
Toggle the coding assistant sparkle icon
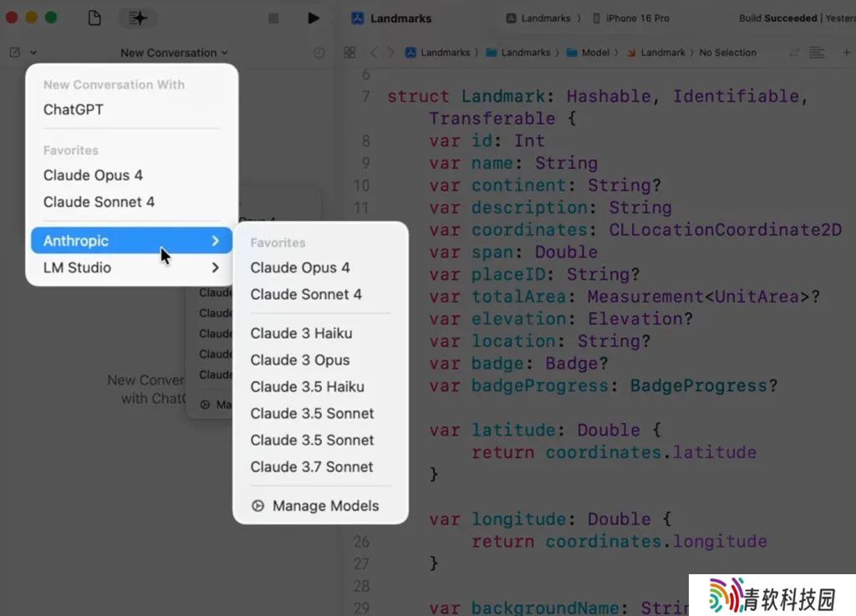(137, 18)
